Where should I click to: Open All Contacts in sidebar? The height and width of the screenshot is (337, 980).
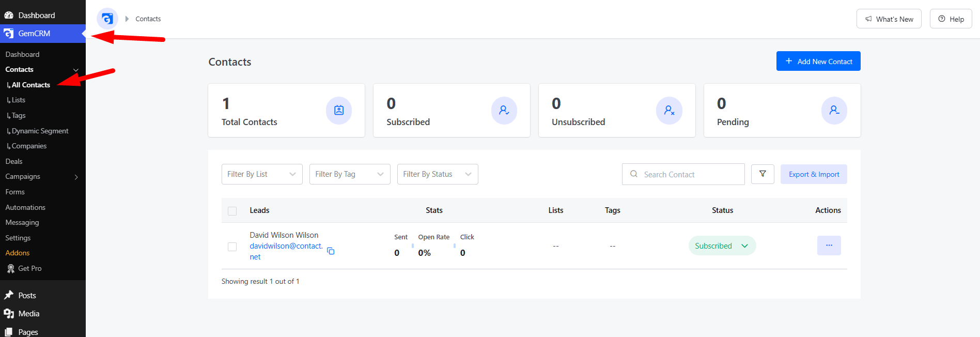pos(31,85)
